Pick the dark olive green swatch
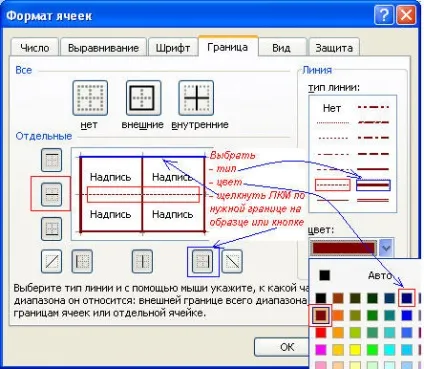Screen dimensions: 424x369 355,298
